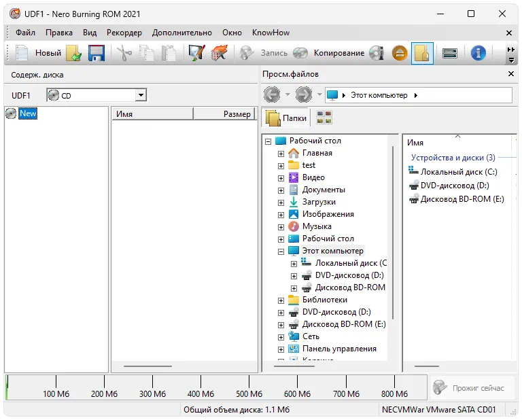Open disc info icon
522x420 pixels.
[377, 53]
